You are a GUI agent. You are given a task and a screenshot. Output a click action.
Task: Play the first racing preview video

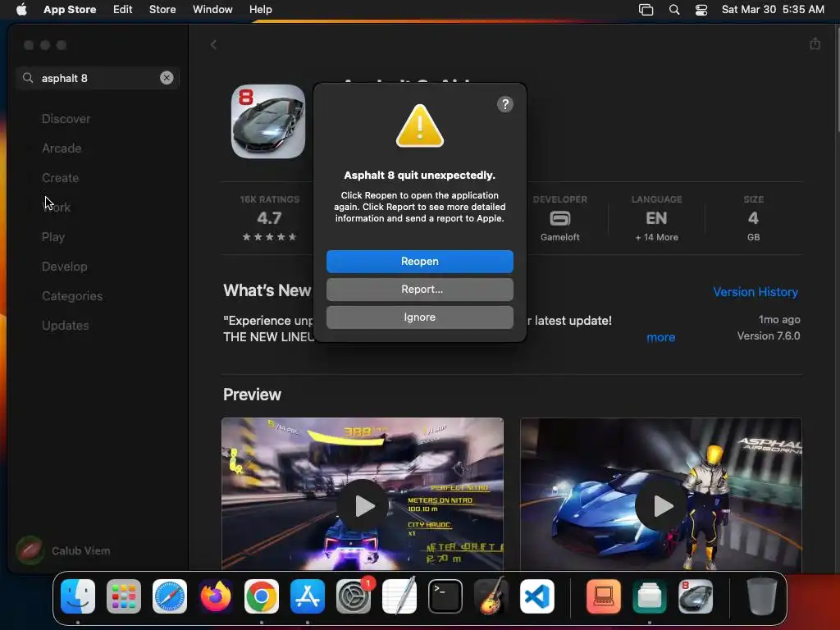pos(363,505)
